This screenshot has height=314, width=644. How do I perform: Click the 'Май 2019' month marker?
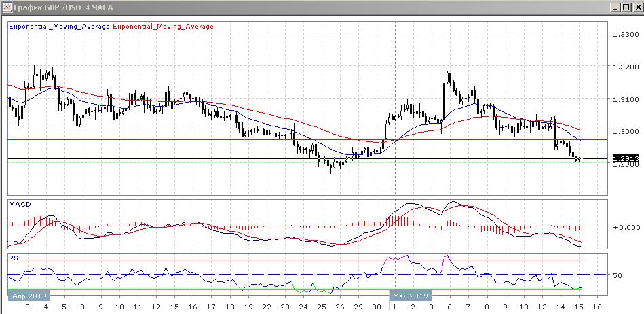pos(410,296)
